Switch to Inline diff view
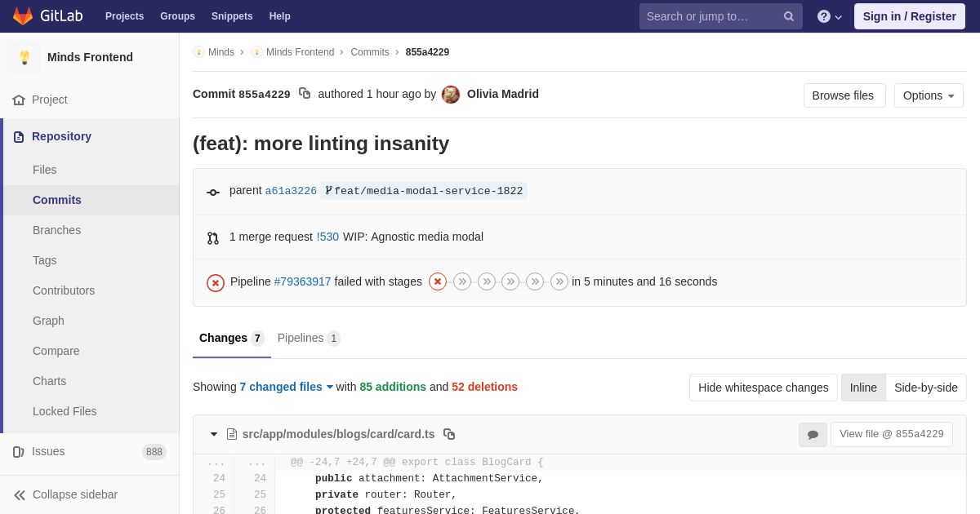This screenshot has width=980, height=514. point(863,388)
